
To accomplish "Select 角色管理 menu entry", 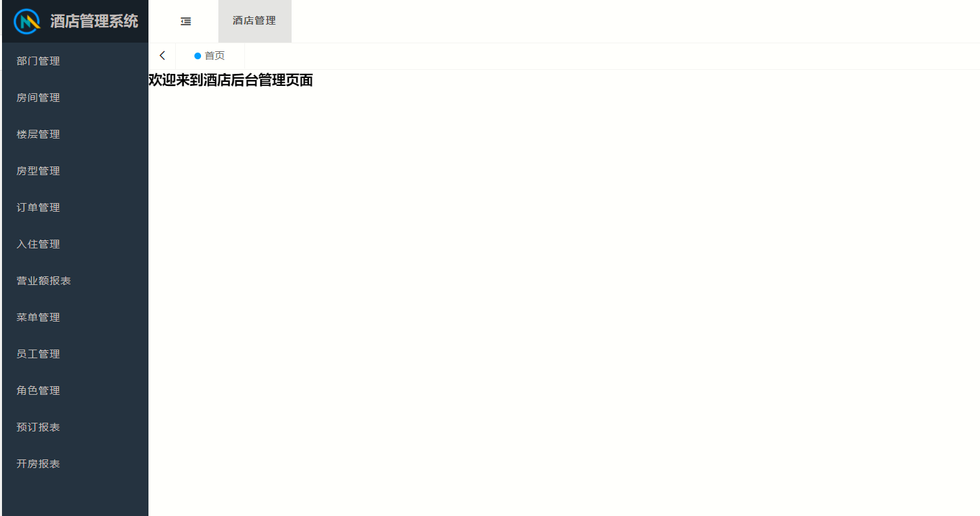I will point(75,391).
